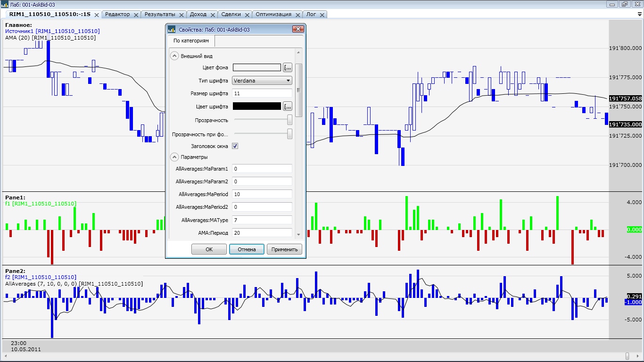Click the black Цвет шрифта color swatch

click(x=257, y=107)
